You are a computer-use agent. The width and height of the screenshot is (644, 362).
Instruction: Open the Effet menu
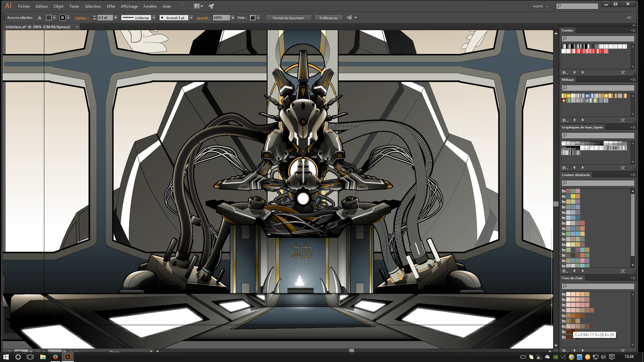[111, 6]
